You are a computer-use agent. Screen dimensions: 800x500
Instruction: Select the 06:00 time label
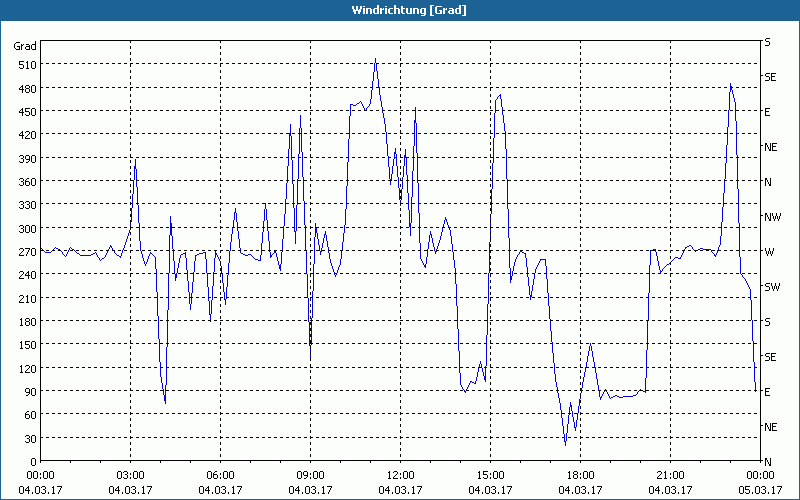[x=220, y=475]
